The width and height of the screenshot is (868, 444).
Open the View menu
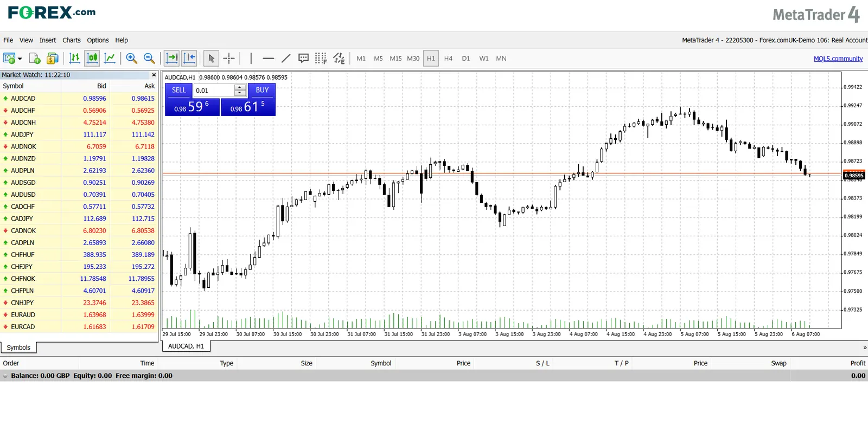click(x=26, y=40)
